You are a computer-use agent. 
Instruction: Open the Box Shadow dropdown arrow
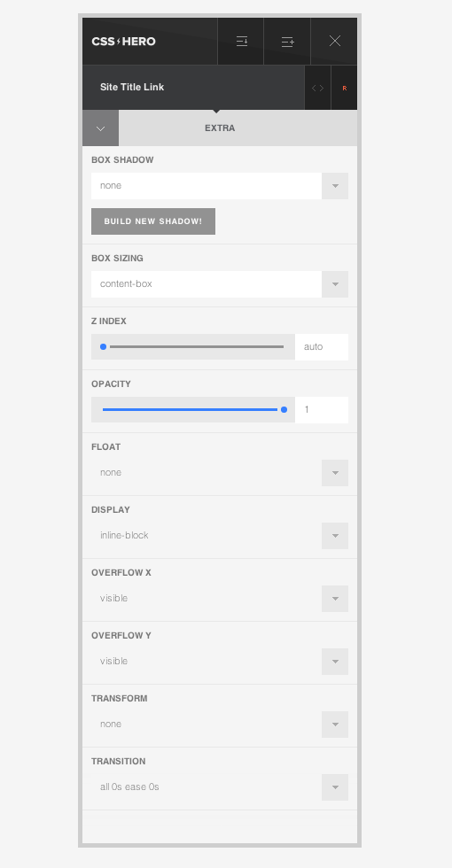(335, 186)
